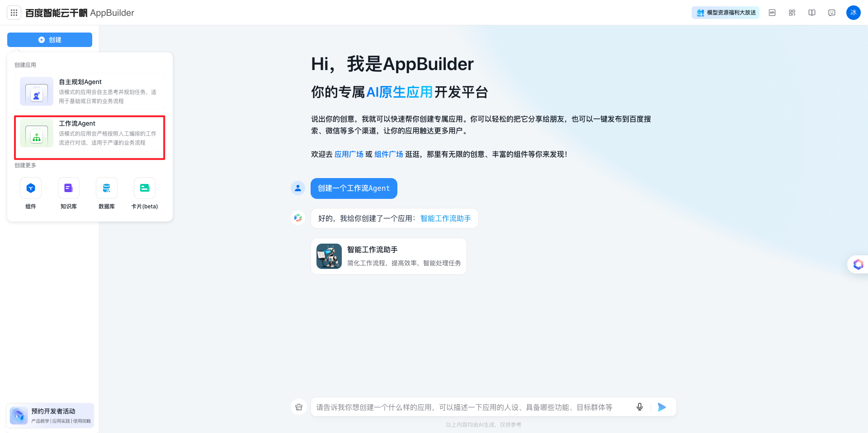The width and height of the screenshot is (868, 433).
Task: Click the blue 创建 button
Action: 50,40
